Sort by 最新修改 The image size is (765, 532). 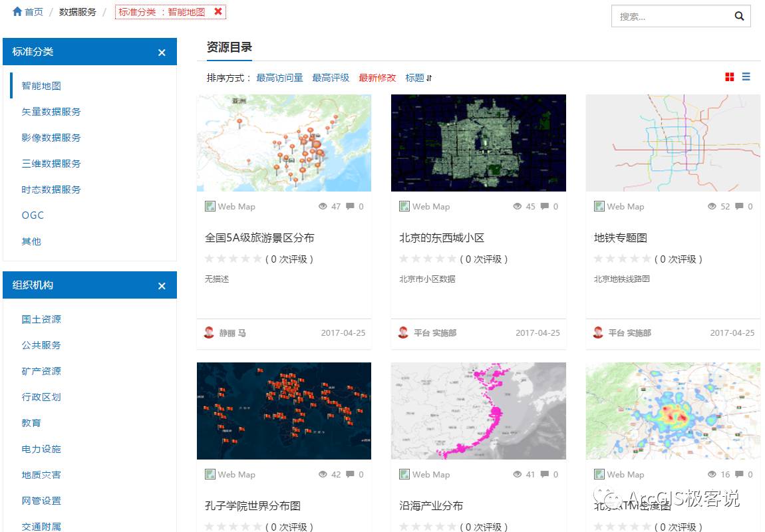[377, 78]
